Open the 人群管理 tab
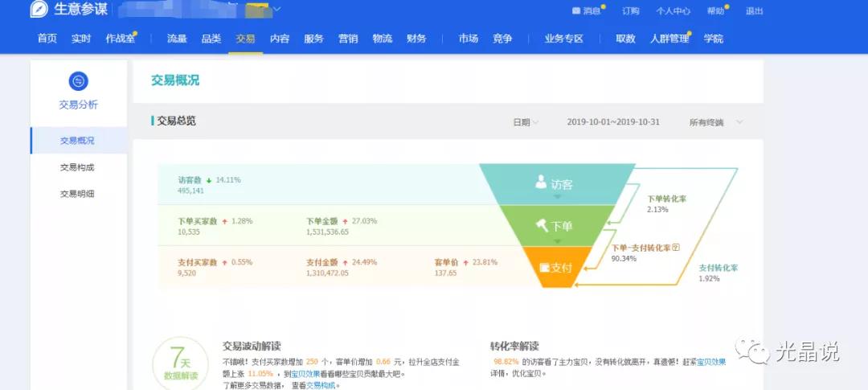 coord(669,39)
